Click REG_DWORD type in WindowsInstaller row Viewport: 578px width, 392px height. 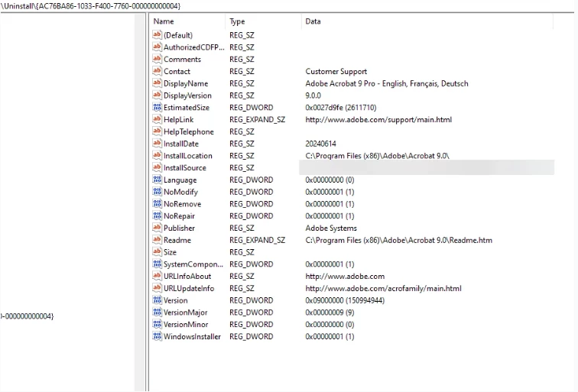[x=251, y=337]
